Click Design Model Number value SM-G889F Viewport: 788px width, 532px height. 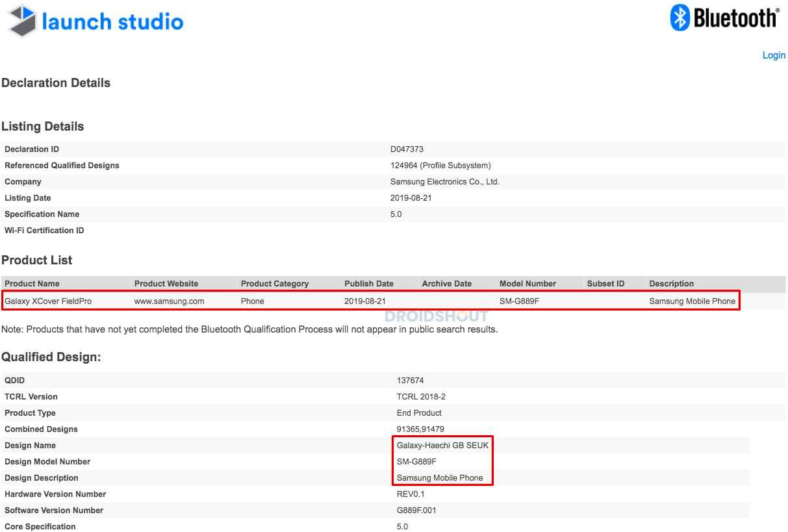pyautogui.click(x=416, y=462)
